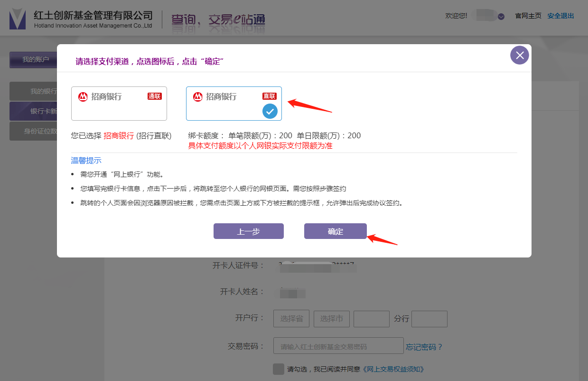
Task: Click the 上一步 button
Action: 249,231
